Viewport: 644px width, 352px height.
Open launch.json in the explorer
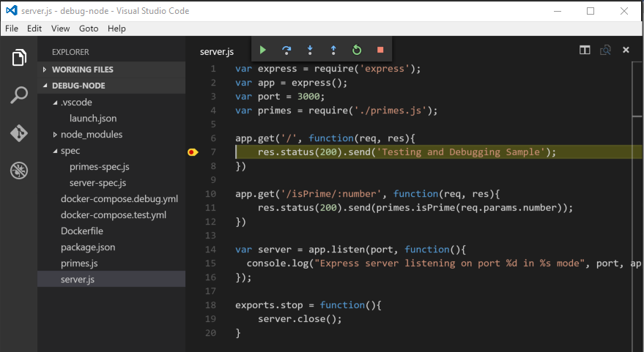[93, 118]
